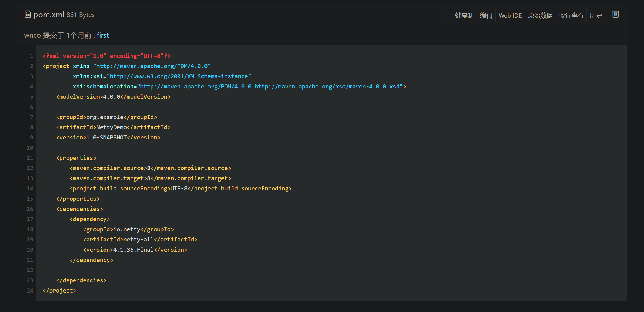This screenshot has height=312, width=644.
Task: Click the xml version declaration line
Action: coord(107,56)
